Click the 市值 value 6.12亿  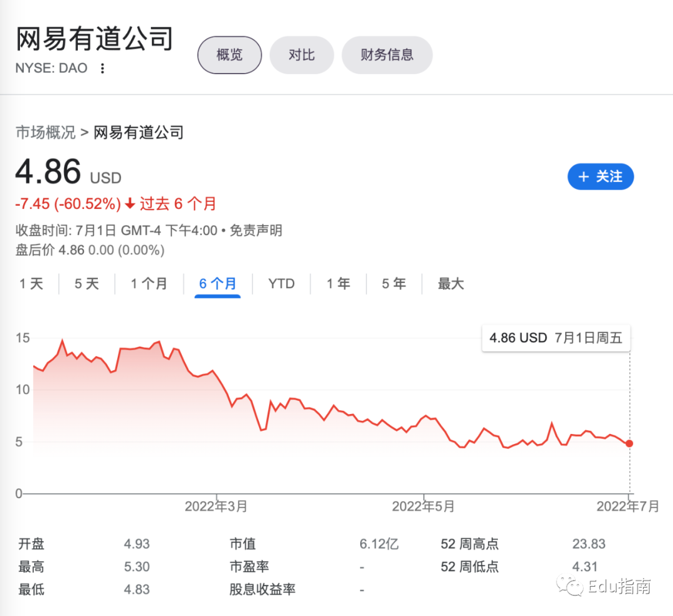(379, 544)
